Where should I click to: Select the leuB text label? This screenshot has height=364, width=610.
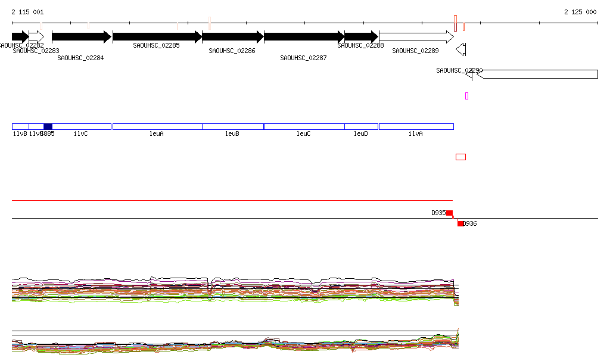tap(232, 134)
